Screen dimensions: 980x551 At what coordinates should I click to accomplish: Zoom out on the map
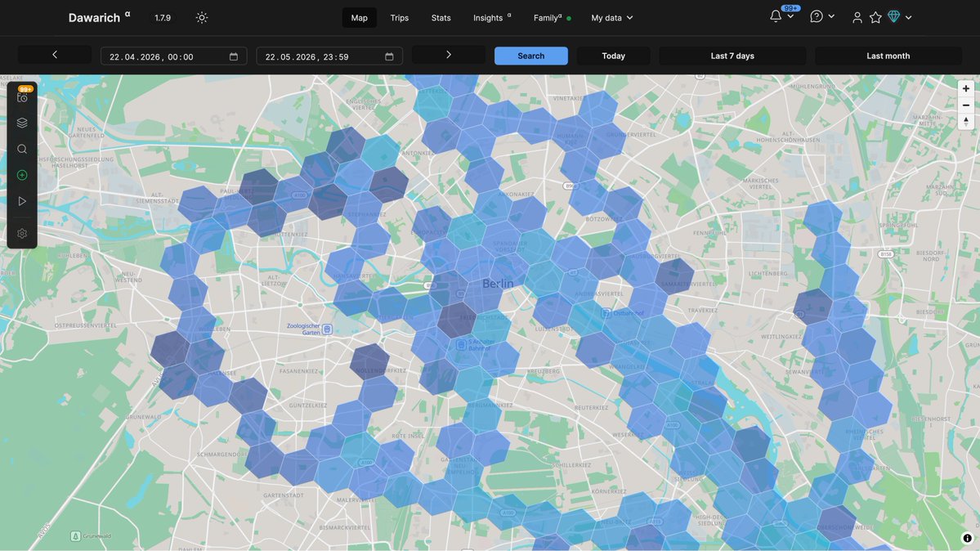(965, 105)
